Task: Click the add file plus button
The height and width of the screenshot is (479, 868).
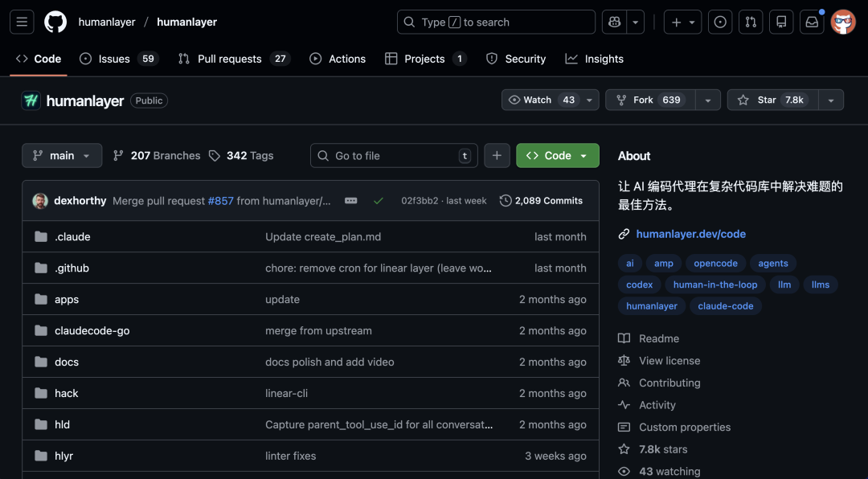Action: click(497, 156)
